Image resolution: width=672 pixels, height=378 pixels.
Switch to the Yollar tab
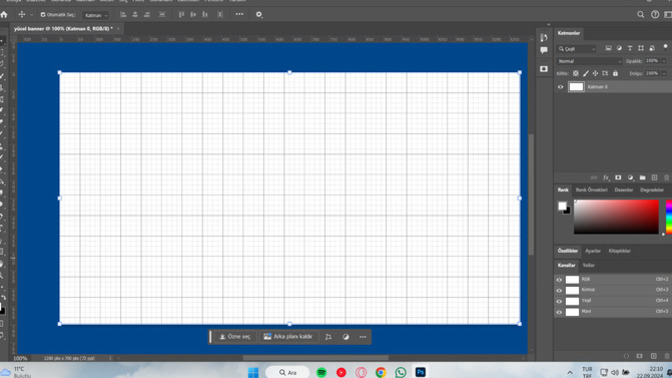pos(588,265)
